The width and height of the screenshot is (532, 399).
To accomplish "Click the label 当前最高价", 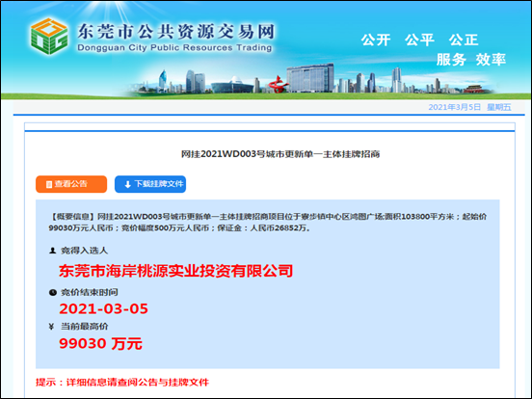I will [84, 327].
